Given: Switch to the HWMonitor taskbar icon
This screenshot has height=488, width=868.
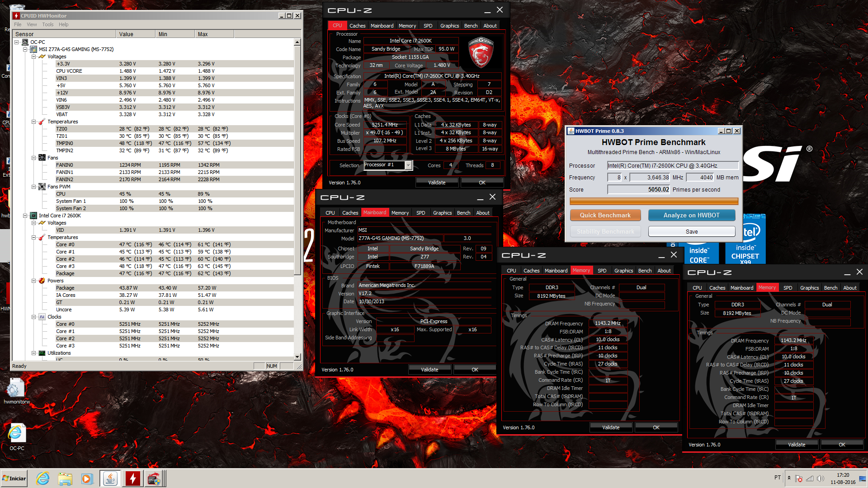Looking at the screenshot, I should point(133,479).
